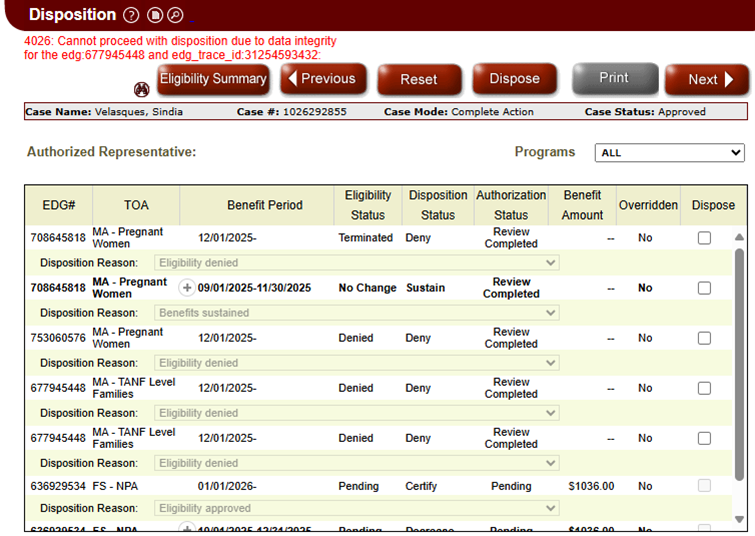Check Dispose box for terminated EDG 708645818
This screenshot has height=536, width=755.
point(705,238)
